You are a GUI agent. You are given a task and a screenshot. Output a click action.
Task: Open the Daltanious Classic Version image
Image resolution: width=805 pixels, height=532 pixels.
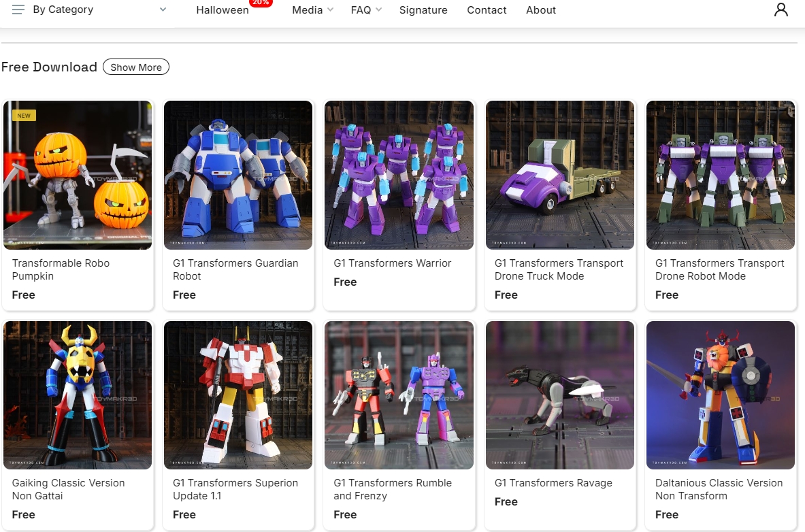(x=721, y=395)
